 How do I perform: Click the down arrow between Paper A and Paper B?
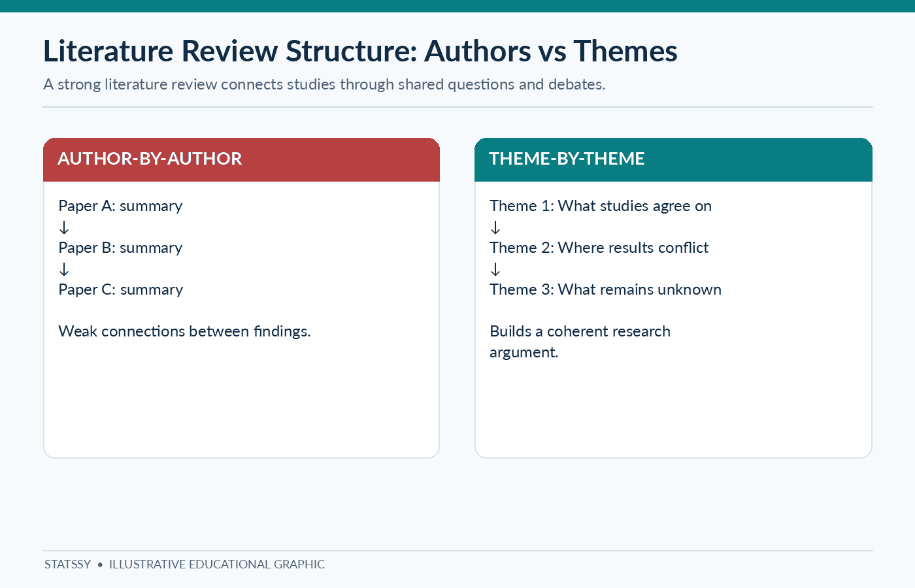pos(64,227)
